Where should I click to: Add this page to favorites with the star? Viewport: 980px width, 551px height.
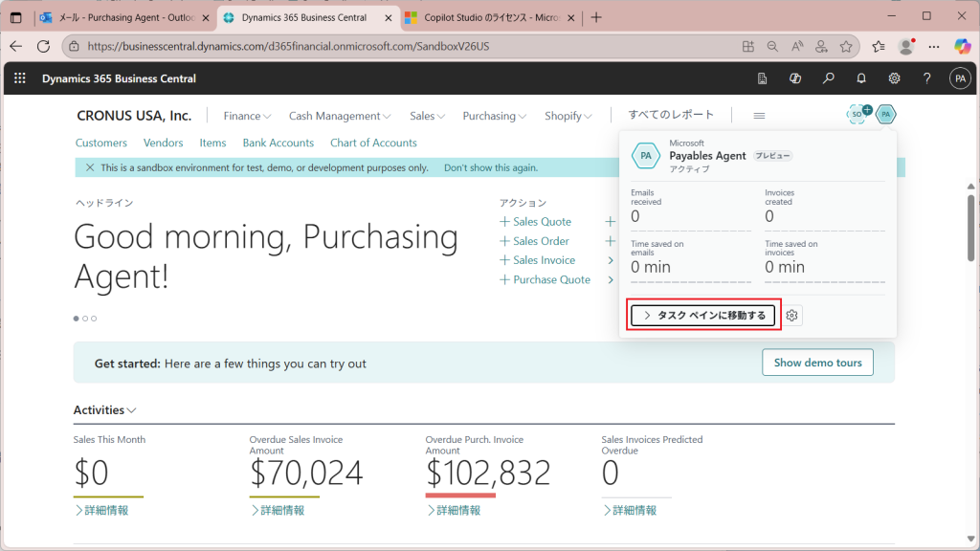click(x=846, y=46)
